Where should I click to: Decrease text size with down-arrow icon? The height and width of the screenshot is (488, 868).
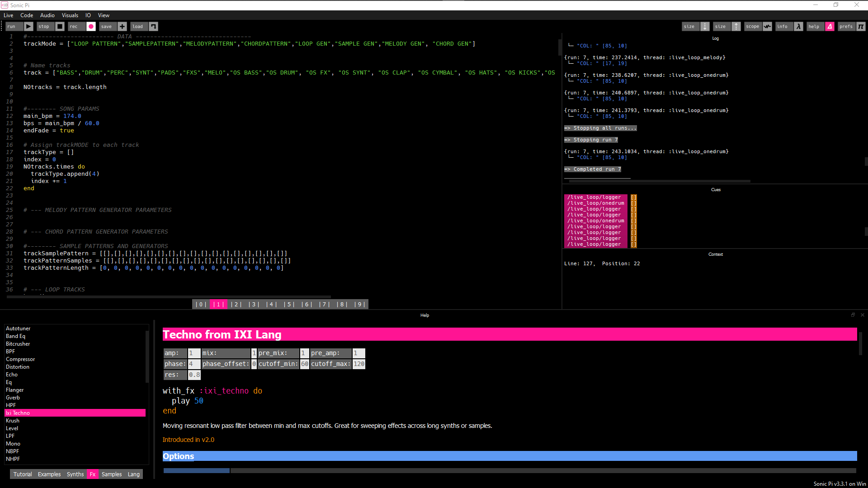(x=705, y=27)
